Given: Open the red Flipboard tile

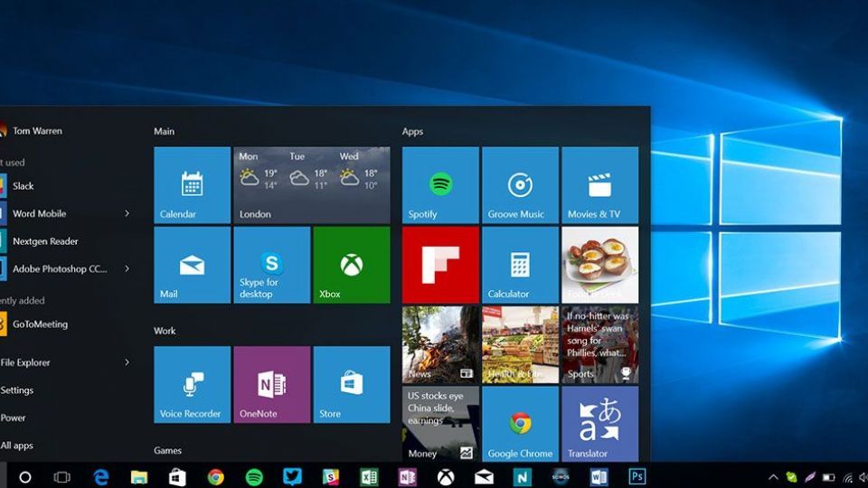Looking at the screenshot, I should 440,265.
